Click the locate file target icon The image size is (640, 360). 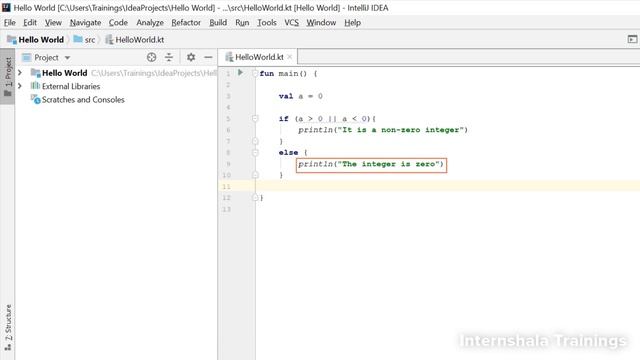[151, 58]
